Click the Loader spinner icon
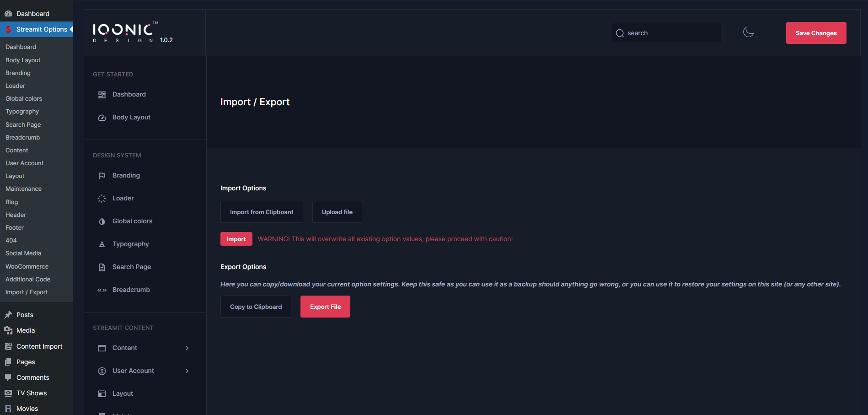868x415 pixels. [x=102, y=199]
